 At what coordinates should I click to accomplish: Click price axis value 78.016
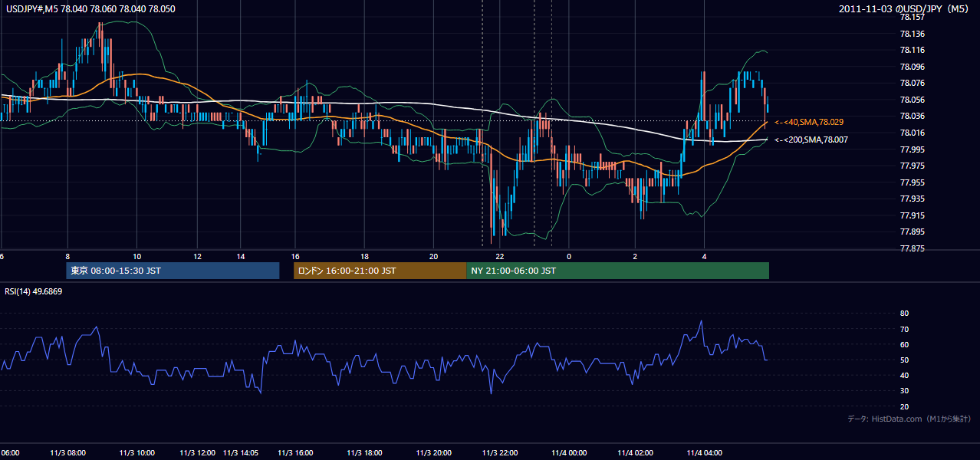point(912,133)
